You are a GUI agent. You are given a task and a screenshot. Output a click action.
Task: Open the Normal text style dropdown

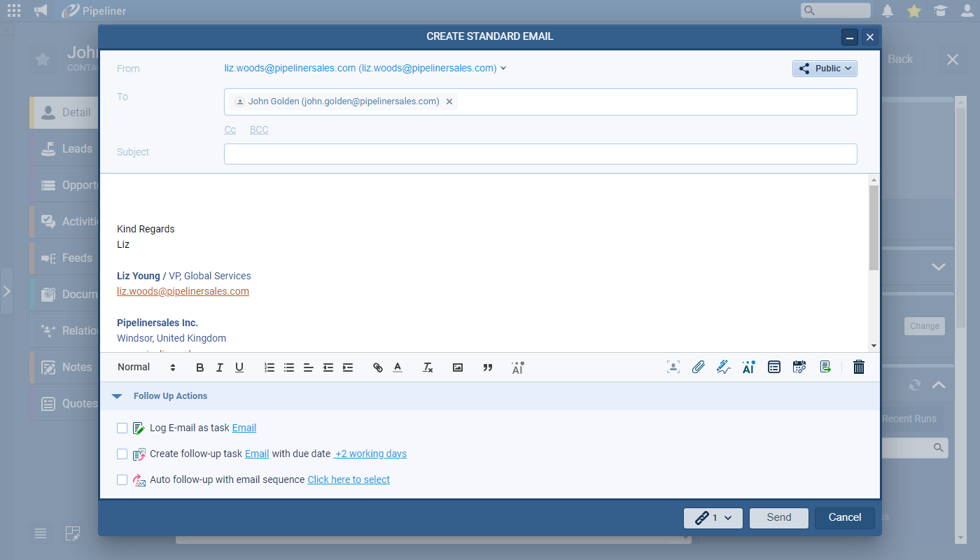146,367
